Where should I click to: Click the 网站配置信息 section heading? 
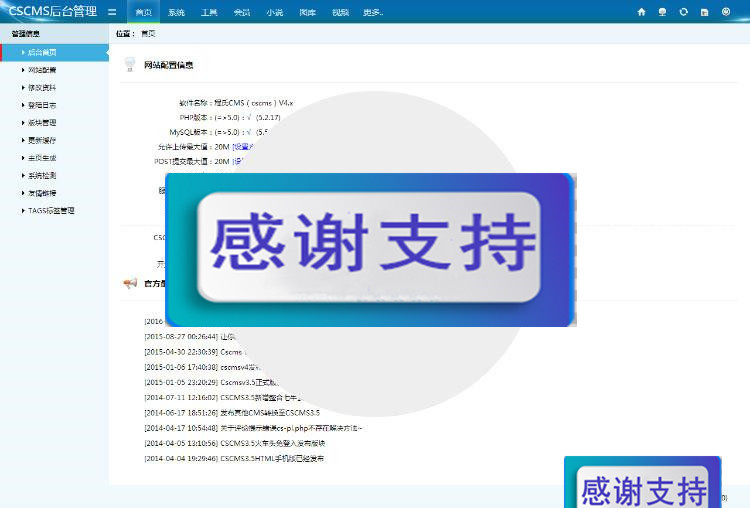[x=168, y=65]
